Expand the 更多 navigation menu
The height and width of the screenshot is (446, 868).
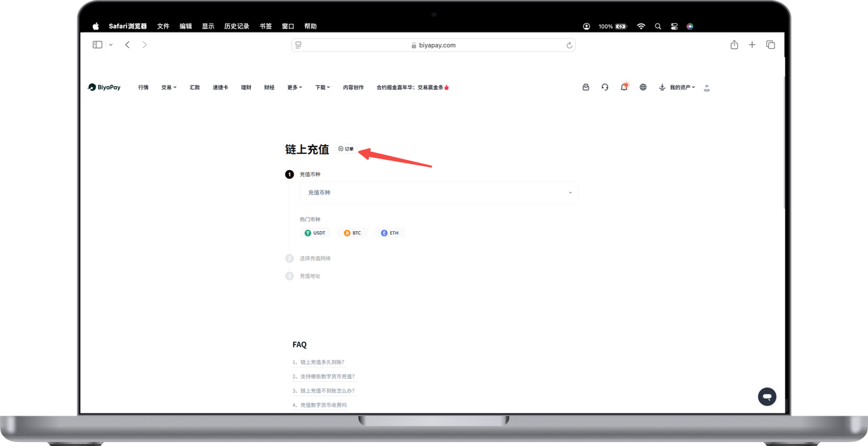[x=294, y=87]
